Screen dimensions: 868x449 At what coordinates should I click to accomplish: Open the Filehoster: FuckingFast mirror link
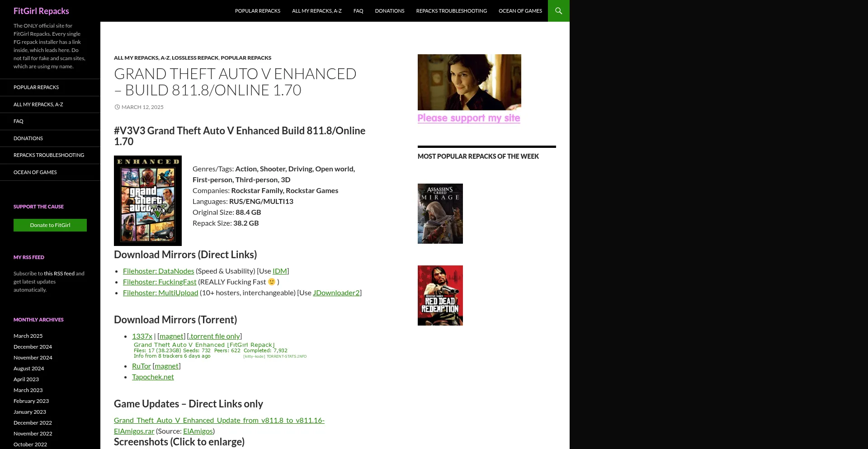coord(160,282)
